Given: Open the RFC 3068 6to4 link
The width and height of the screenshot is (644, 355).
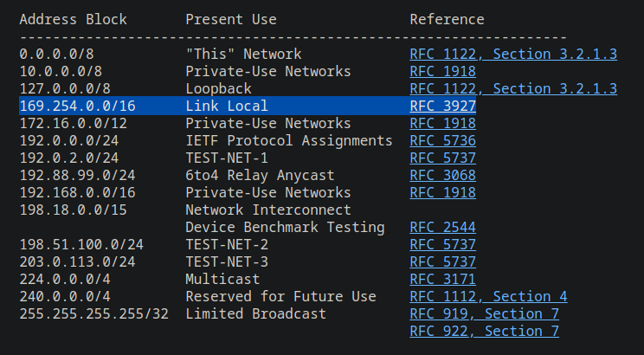Looking at the screenshot, I should pyautogui.click(x=443, y=176).
